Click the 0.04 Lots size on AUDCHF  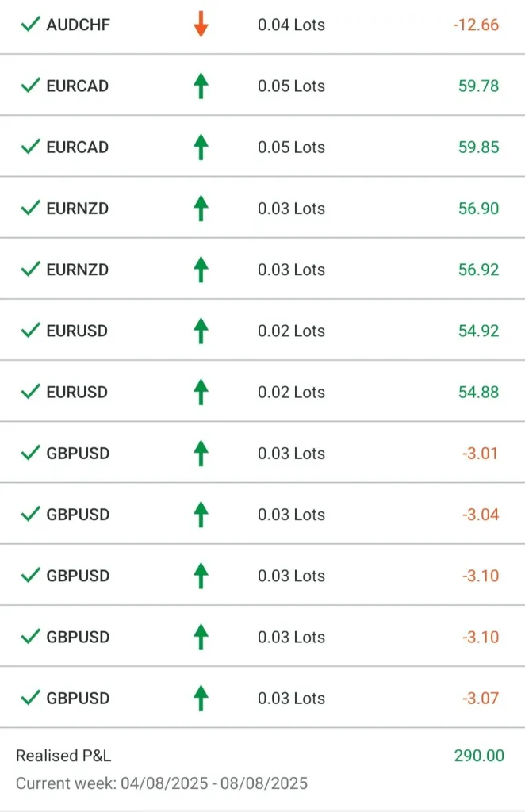point(291,25)
